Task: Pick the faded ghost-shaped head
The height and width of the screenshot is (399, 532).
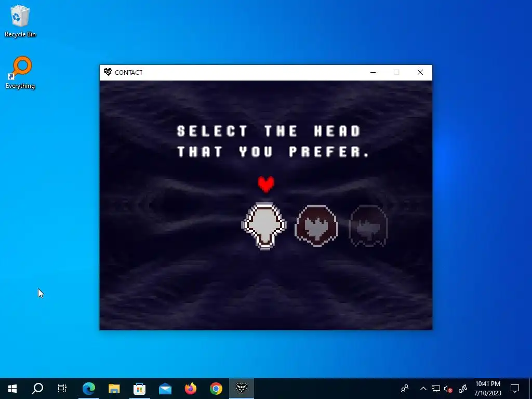Action: [368, 225]
